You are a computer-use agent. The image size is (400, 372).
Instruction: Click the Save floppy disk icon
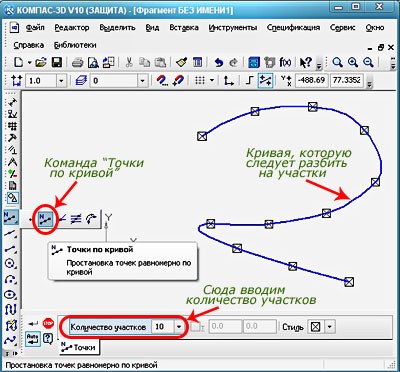coord(57,63)
